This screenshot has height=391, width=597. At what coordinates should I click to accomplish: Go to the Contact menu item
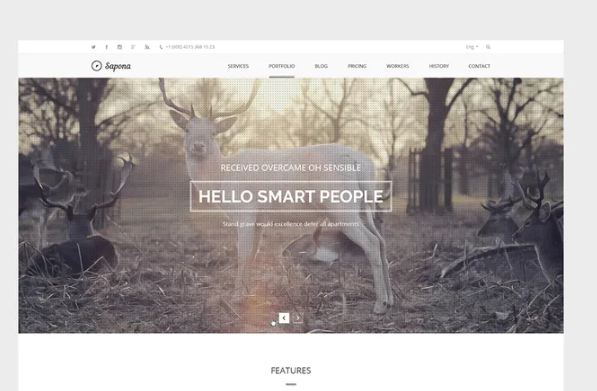pos(479,66)
